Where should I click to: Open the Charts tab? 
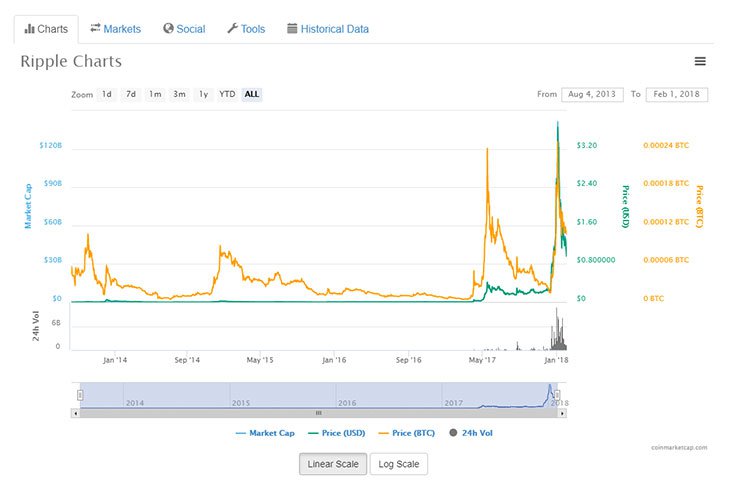point(46,29)
